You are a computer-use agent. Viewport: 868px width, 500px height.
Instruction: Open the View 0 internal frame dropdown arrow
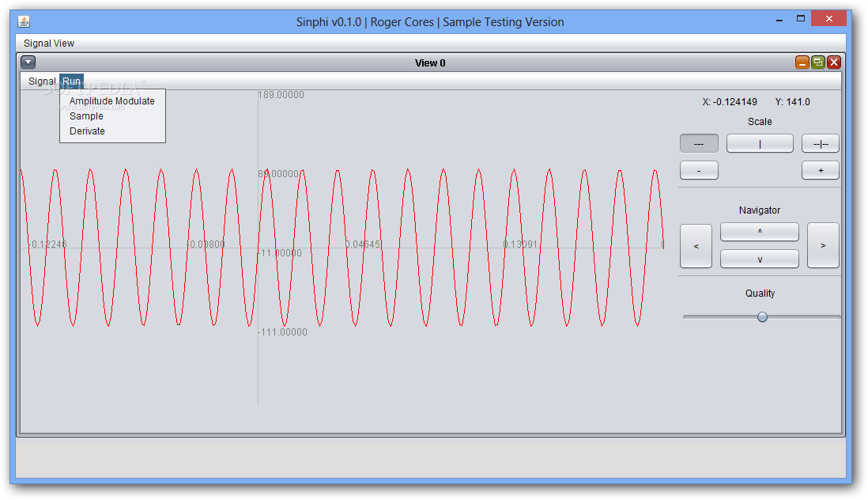[28, 62]
